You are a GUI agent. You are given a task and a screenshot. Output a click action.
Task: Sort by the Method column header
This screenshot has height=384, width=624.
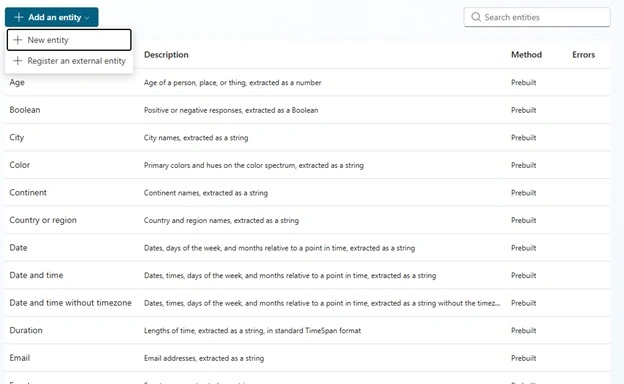coord(526,55)
